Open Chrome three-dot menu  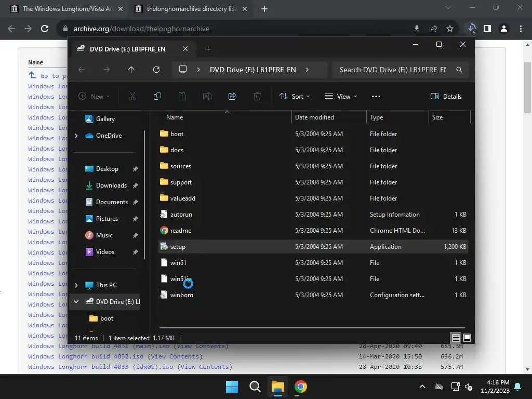point(521,29)
